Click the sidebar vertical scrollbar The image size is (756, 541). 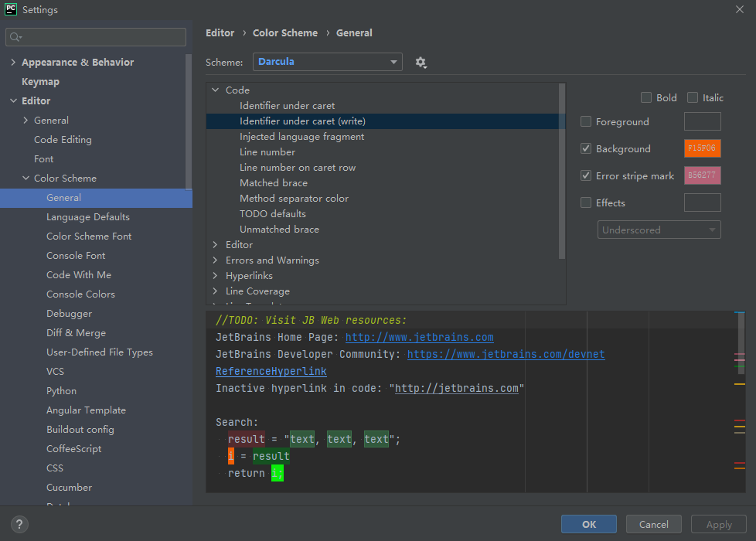pyautogui.click(x=189, y=121)
